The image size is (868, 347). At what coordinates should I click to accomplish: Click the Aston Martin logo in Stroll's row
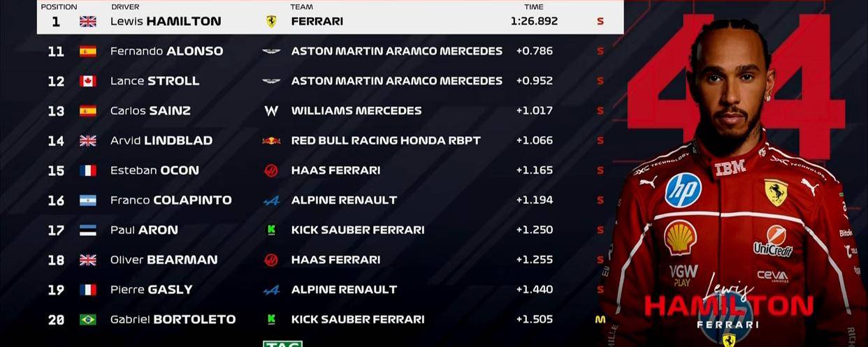coord(271,81)
